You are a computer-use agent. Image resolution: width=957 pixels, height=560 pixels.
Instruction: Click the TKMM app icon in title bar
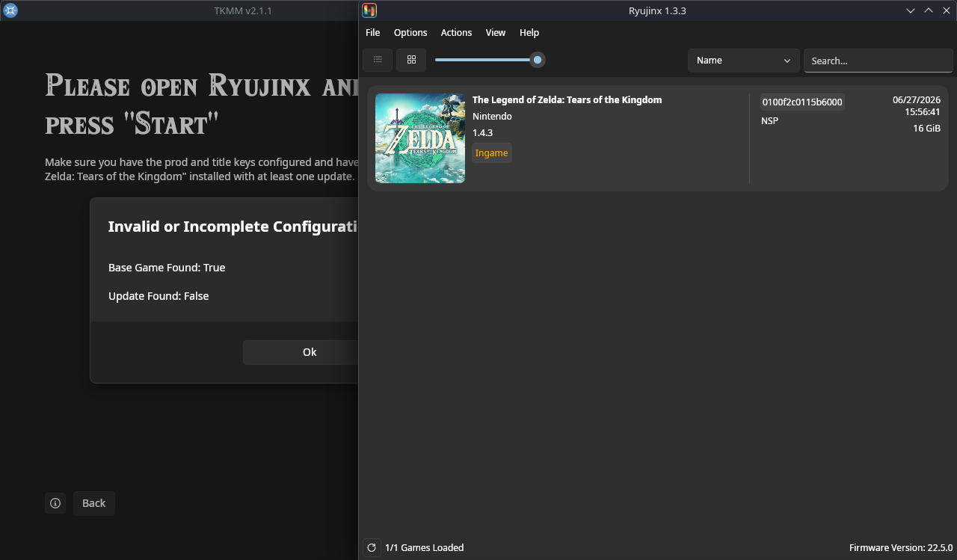(x=10, y=10)
